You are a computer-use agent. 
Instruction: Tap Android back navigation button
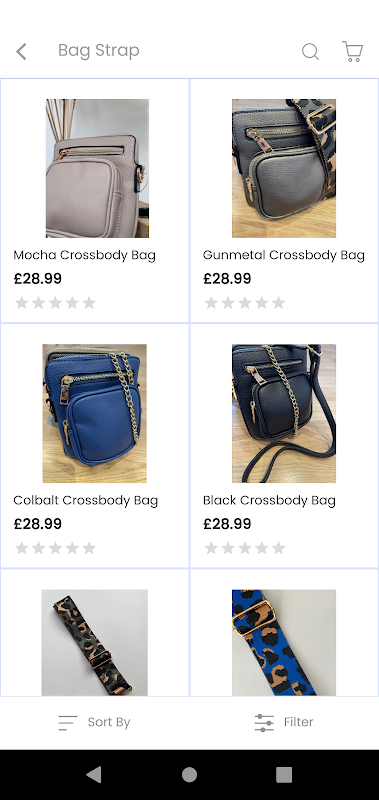click(x=94, y=774)
